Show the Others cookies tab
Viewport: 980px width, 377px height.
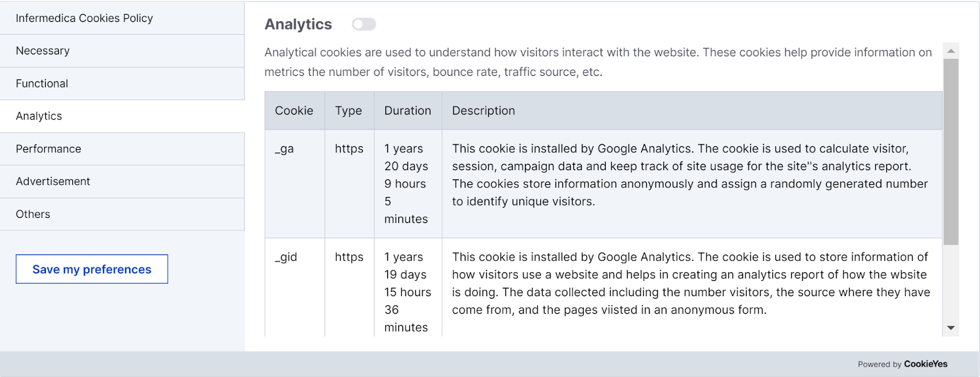coord(33,214)
